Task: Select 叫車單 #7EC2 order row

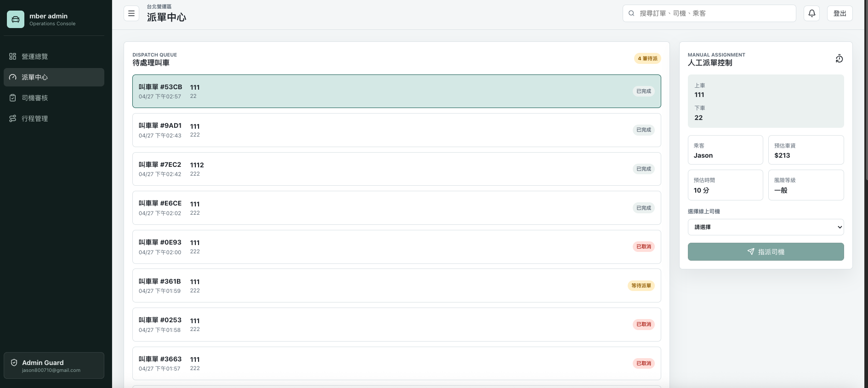Action: point(397,169)
